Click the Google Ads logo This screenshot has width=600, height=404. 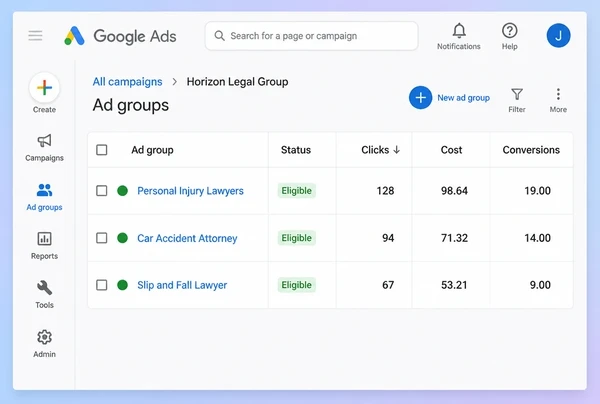[x=120, y=36]
